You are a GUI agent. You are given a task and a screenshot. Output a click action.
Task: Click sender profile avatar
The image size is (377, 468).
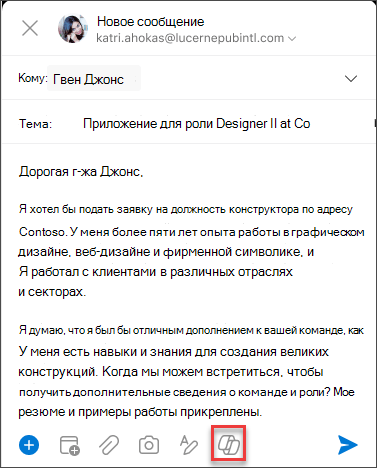(x=73, y=29)
